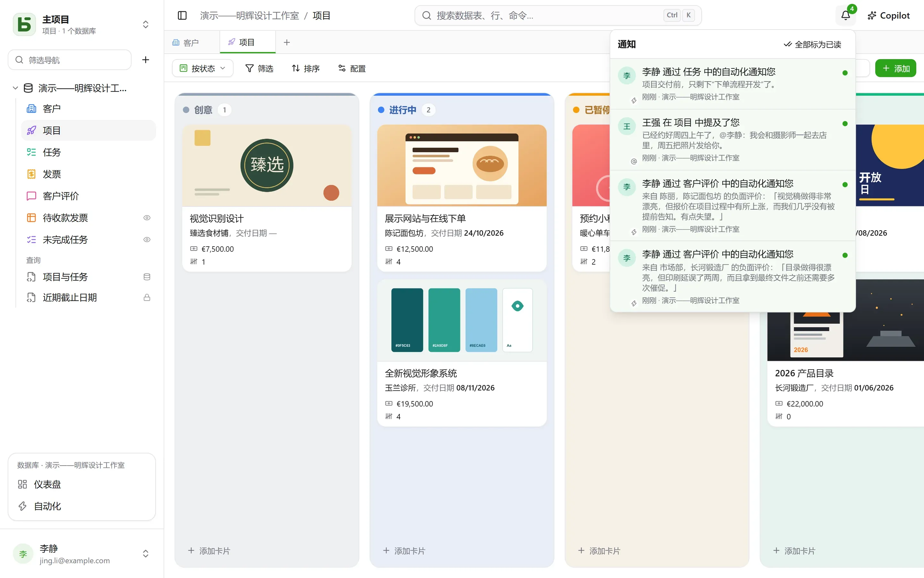Screen dimensions: 924x578
Task: Open 近期截止日期 query
Action: pos(89,297)
